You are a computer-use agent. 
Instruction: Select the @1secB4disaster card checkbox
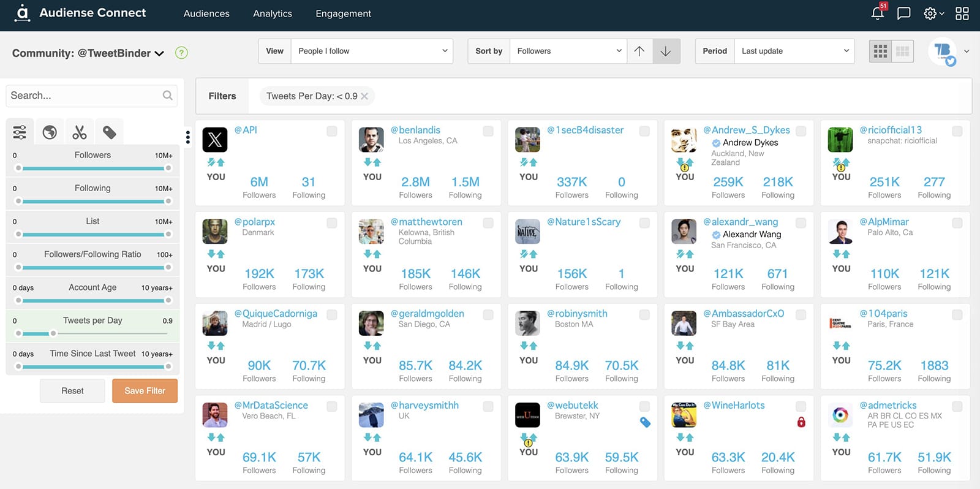click(644, 131)
